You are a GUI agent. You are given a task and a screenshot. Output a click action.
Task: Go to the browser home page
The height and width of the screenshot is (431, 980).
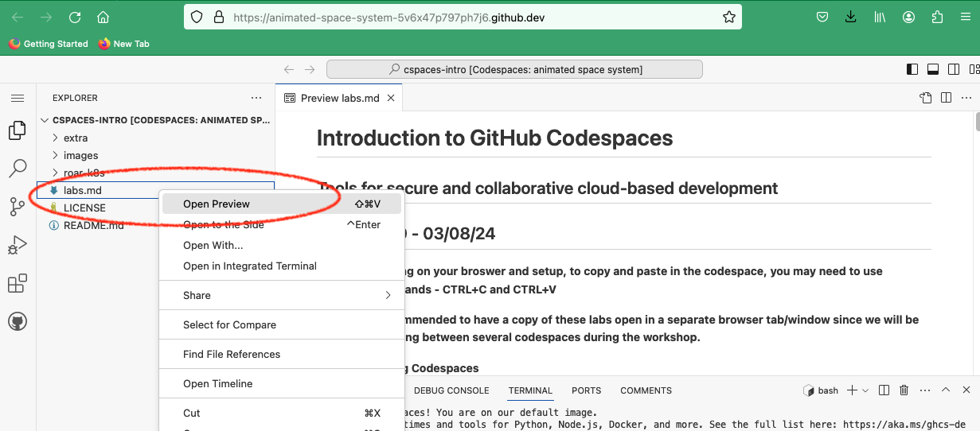[103, 17]
